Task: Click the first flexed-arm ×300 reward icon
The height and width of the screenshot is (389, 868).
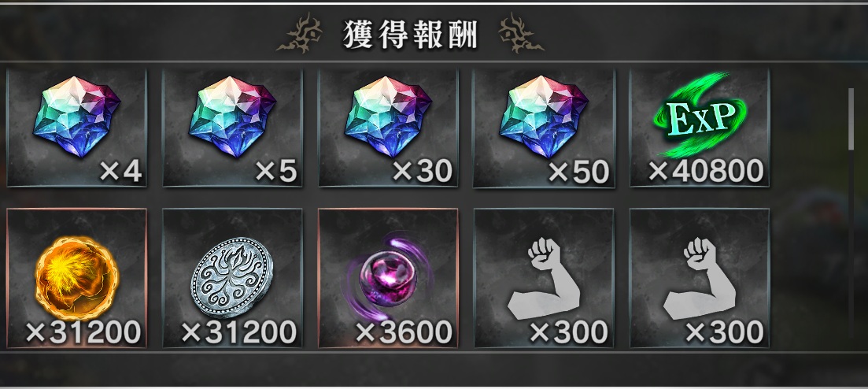Action: click(544, 278)
